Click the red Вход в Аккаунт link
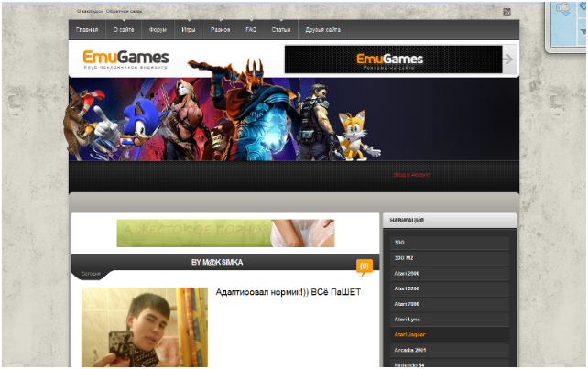This screenshot has height=369, width=588. click(412, 175)
